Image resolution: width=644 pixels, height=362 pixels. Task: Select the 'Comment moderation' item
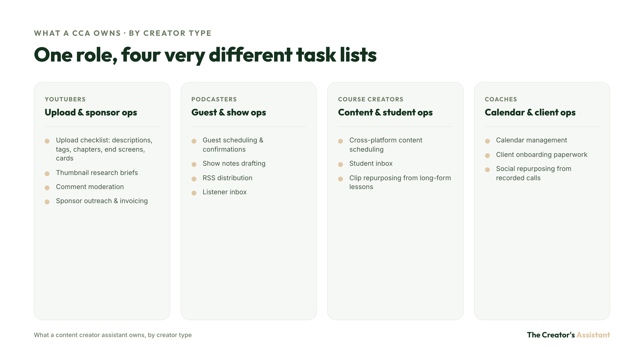[x=90, y=187]
